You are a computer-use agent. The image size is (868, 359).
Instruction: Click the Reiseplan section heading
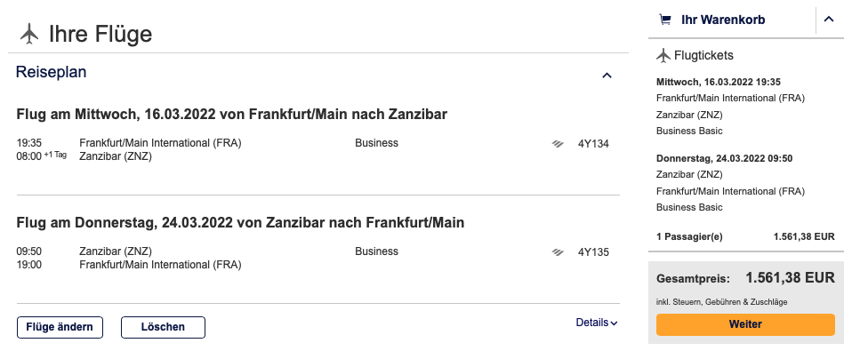click(x=52, y=73)
